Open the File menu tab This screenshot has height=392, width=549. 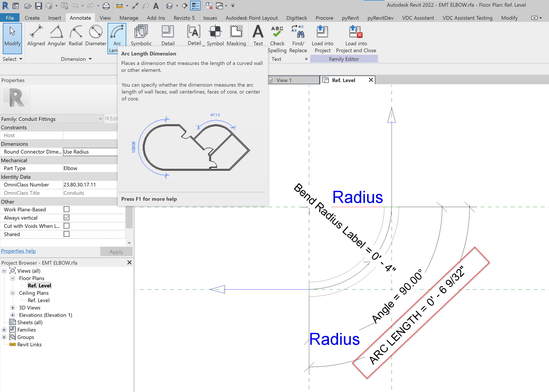10,18
